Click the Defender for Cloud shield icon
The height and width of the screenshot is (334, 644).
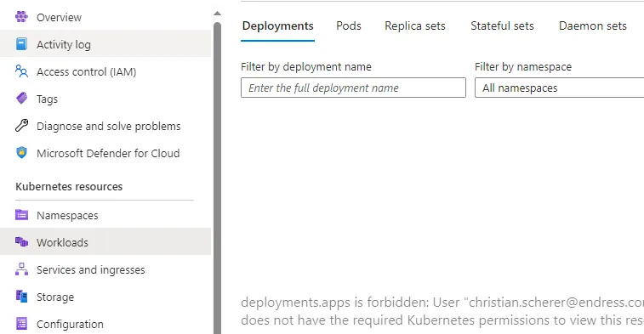coord(21,153)
